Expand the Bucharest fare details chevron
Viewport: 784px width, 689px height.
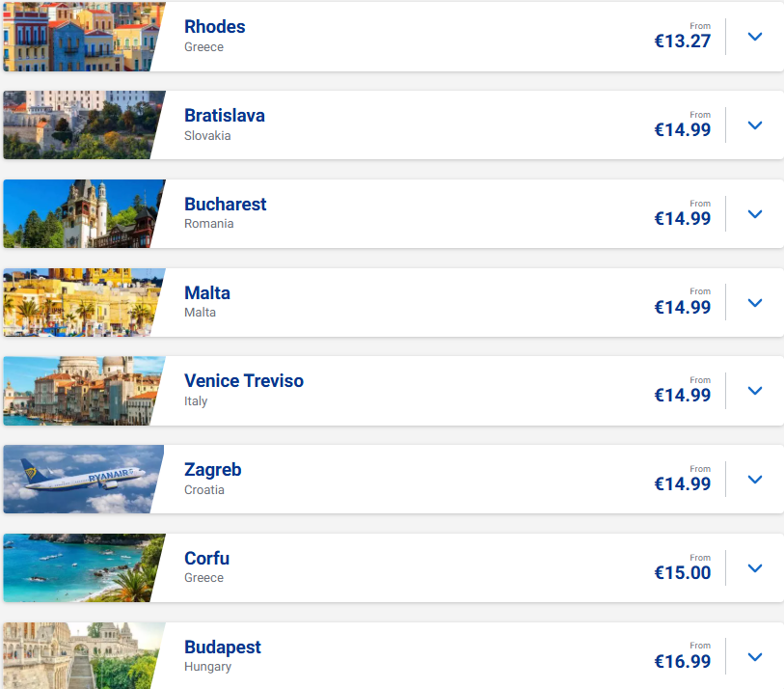[754, 213]
